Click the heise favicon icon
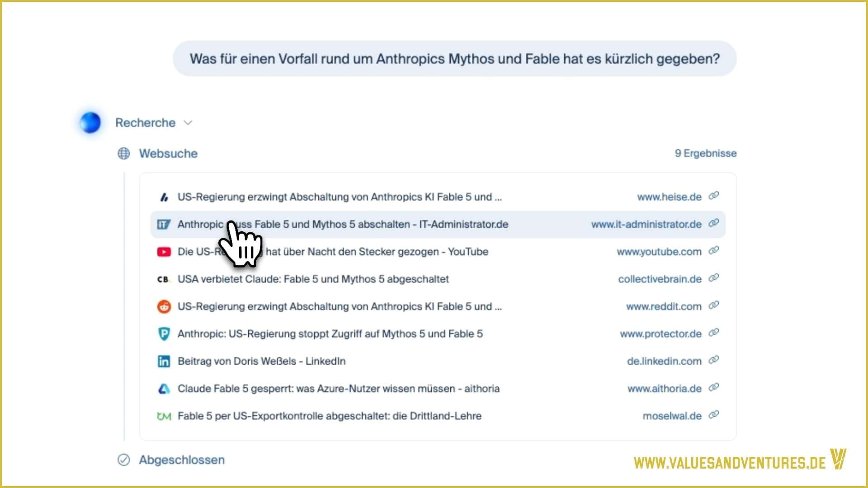This screenshot has height=488, width=868. pyautogui.click(x=164, y=197)
